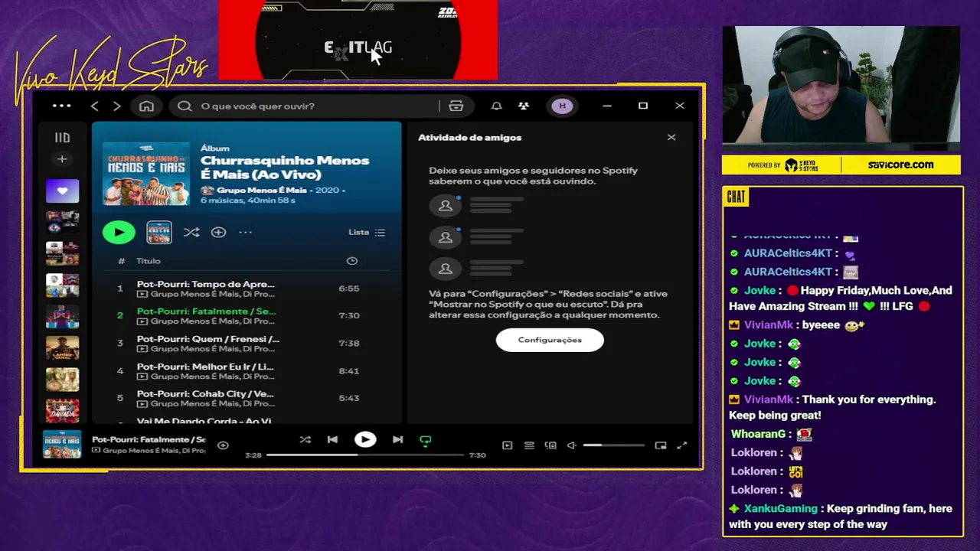Open the Spotify three-dots main menu
980x551 pixels.
pos(61,106)
